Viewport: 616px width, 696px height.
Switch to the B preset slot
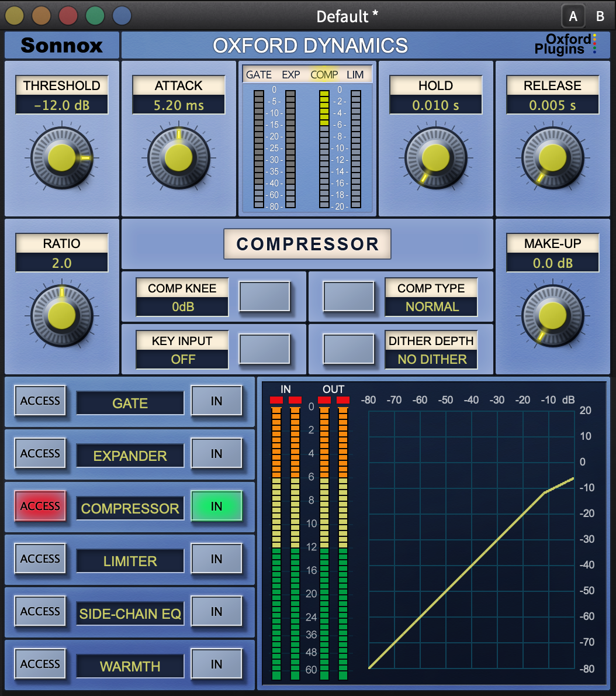[600, 16]
